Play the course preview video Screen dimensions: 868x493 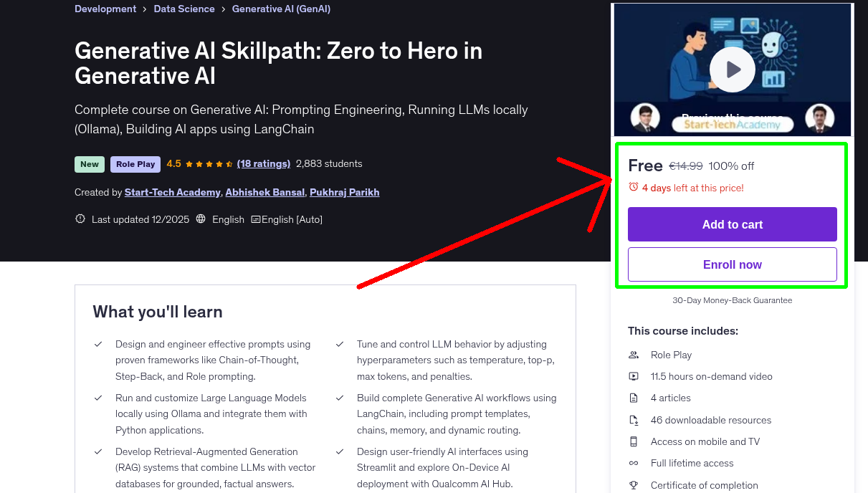[x=732, y=69]
